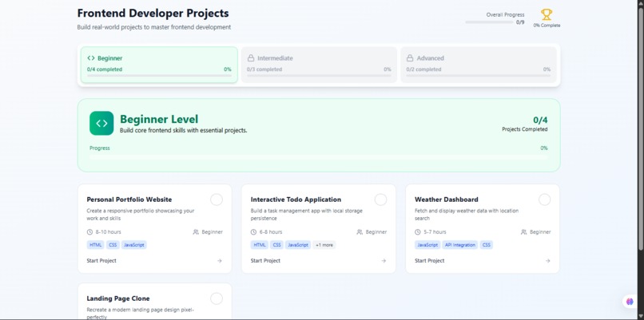Viewport: 644px width, 320px height.
Task: Click people icon on Interactive Todo Application card
Action: coord(360,232)
